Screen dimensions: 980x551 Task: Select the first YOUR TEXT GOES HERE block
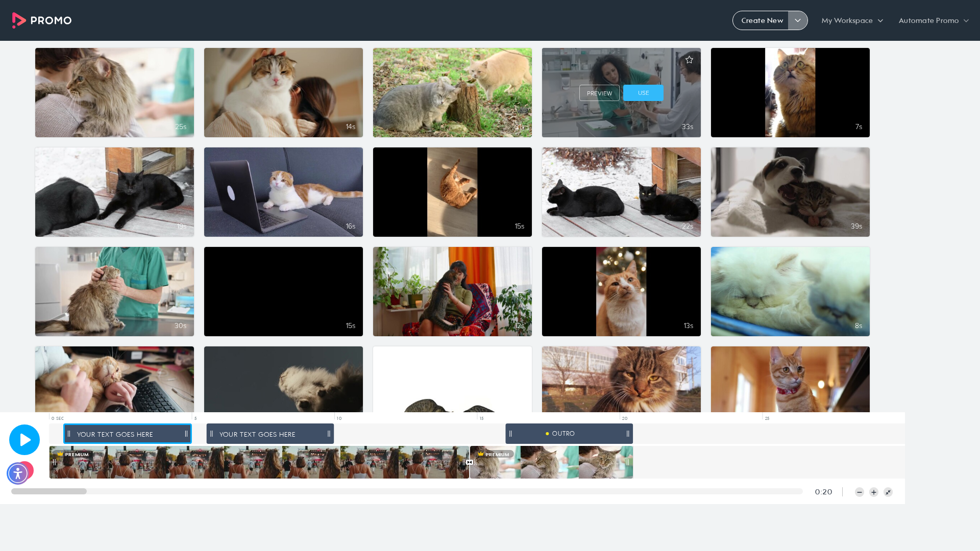(x=128, y=434)
